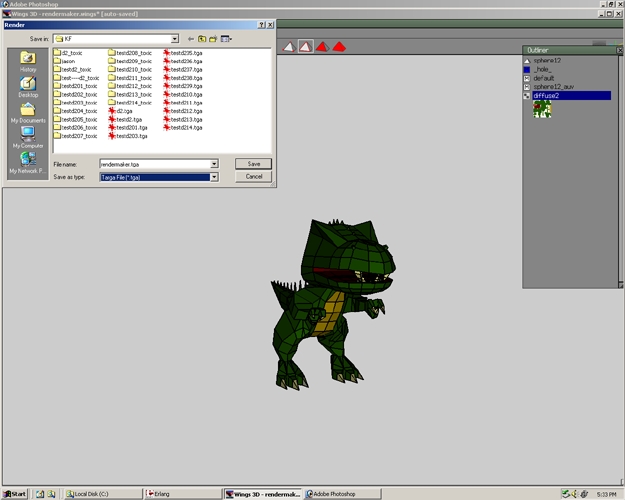Select the sphere12 object icon in Outliner
Screen dimensions: 625x500
[527, 61]
